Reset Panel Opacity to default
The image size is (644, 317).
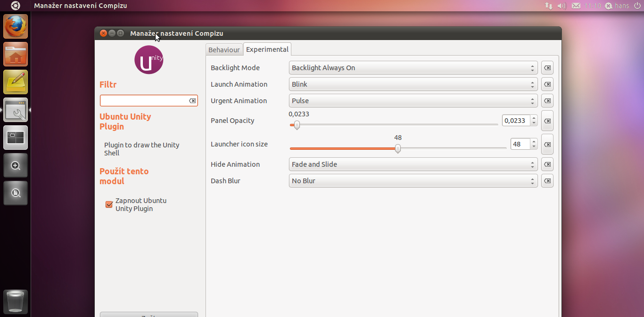tap(547, 121)
